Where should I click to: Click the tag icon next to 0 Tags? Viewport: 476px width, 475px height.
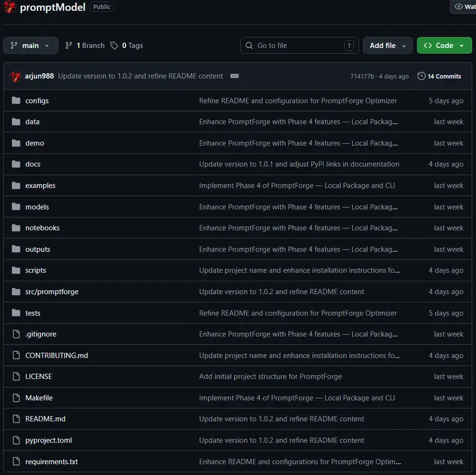114,46
